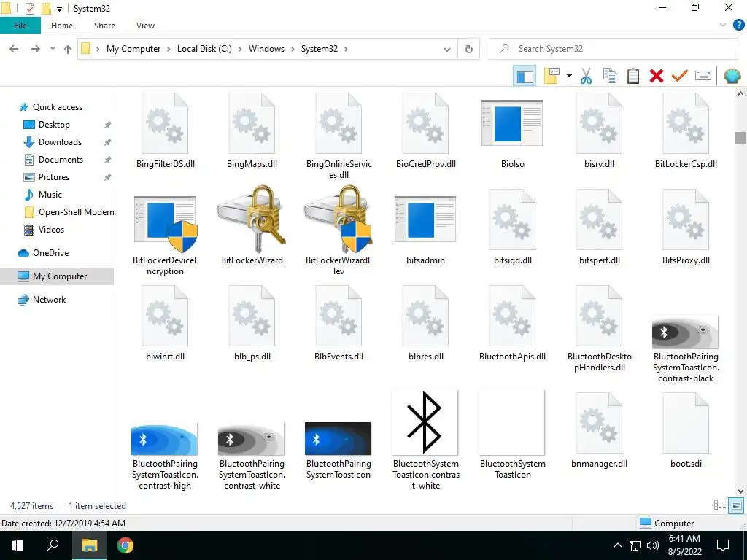Click the email toolbar icon
This screenshot has width=747, height=560.
click(x=703, y=76)
